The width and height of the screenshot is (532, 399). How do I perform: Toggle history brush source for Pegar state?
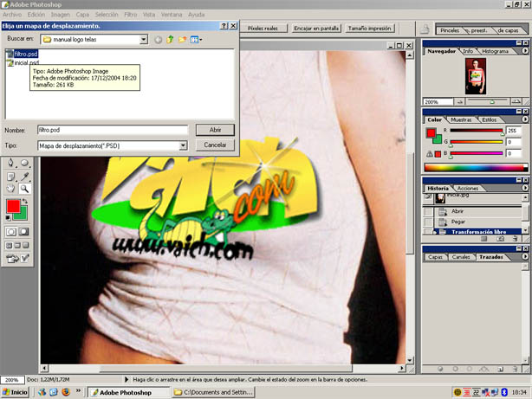429,222
